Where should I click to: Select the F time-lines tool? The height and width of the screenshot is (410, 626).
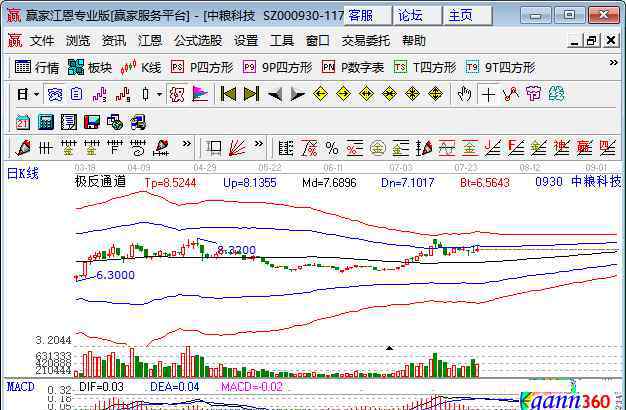click(x=115, y=148)
